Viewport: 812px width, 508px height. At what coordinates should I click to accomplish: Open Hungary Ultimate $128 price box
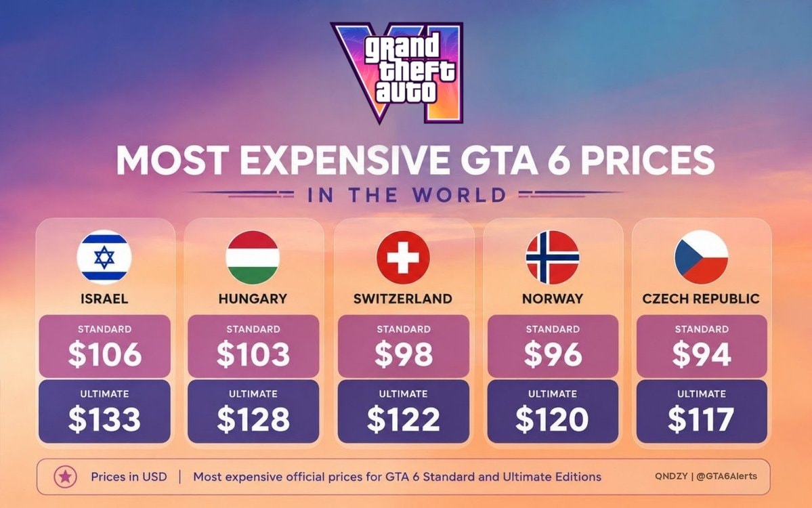tap(253, 411)
